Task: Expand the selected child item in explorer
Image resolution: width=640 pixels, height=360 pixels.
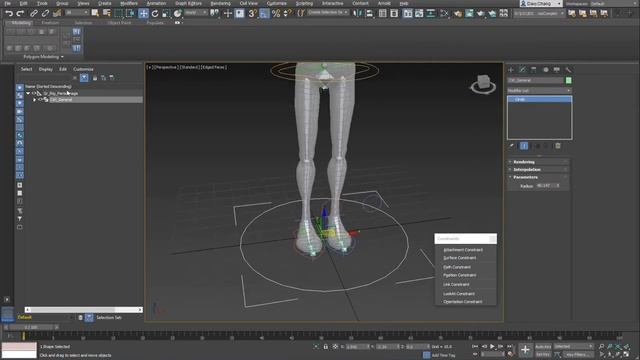Action: (x=35, y=100)
